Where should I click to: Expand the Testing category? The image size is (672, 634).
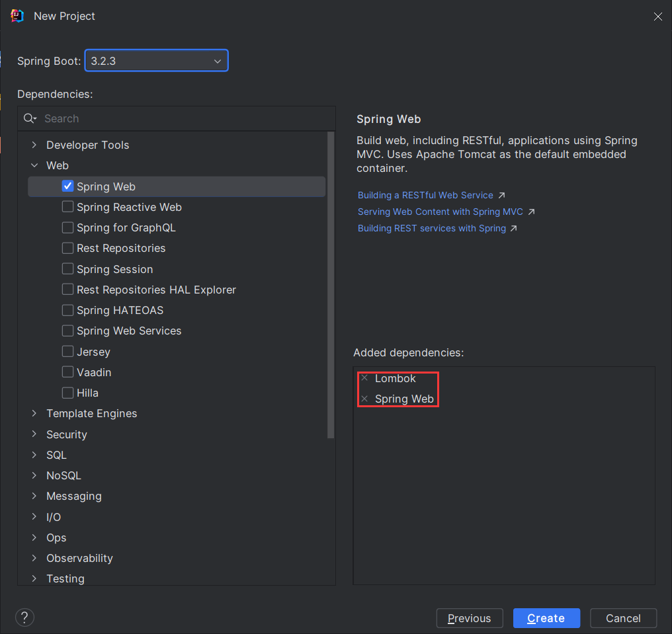tap(34, 578)
